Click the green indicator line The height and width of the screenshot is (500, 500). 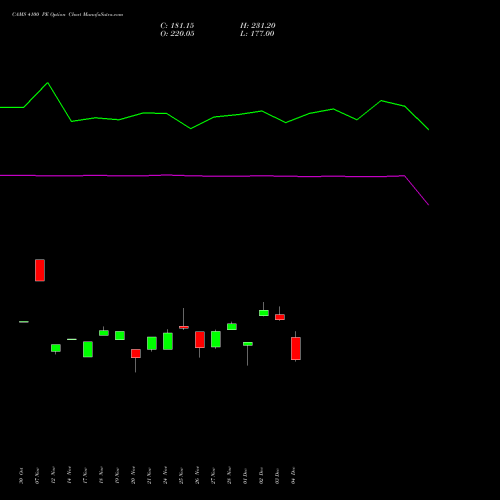click(214, 117)
